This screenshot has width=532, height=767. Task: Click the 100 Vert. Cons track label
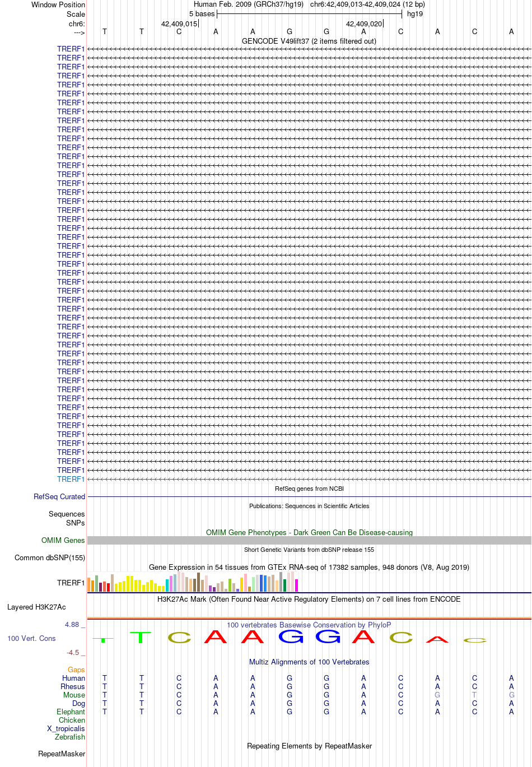[31, 639]
